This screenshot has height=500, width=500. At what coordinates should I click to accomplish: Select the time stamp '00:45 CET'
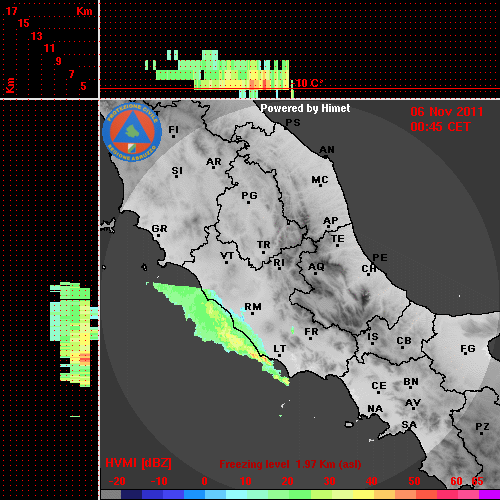click(440, 127)
